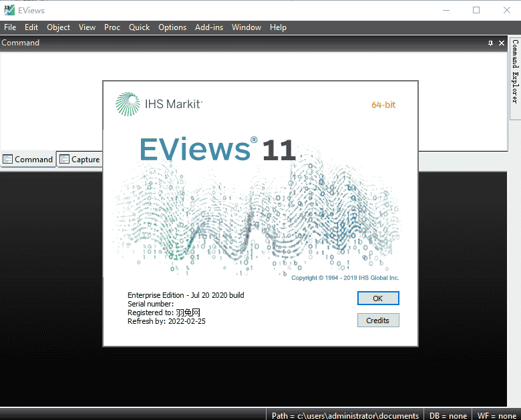The height and width of the screenshot is (420, 521).
Task: Pin the Command panel with pushpin icon
Action: click(x=491, y=43)
